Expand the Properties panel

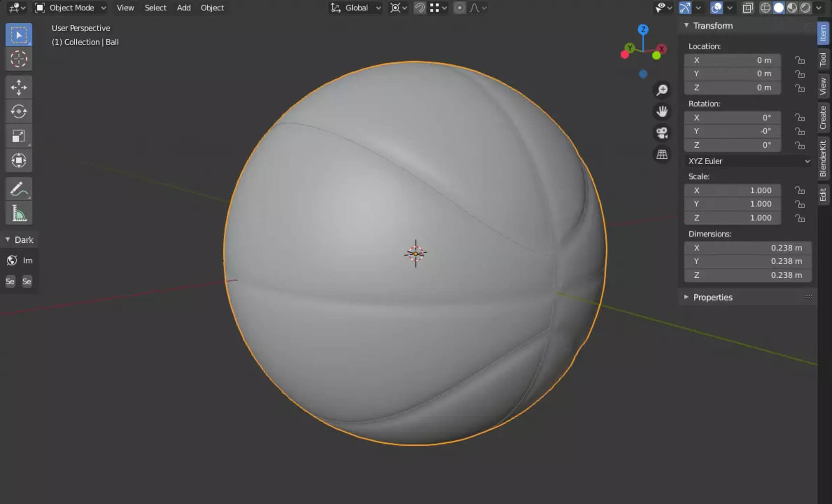[686, 297]
